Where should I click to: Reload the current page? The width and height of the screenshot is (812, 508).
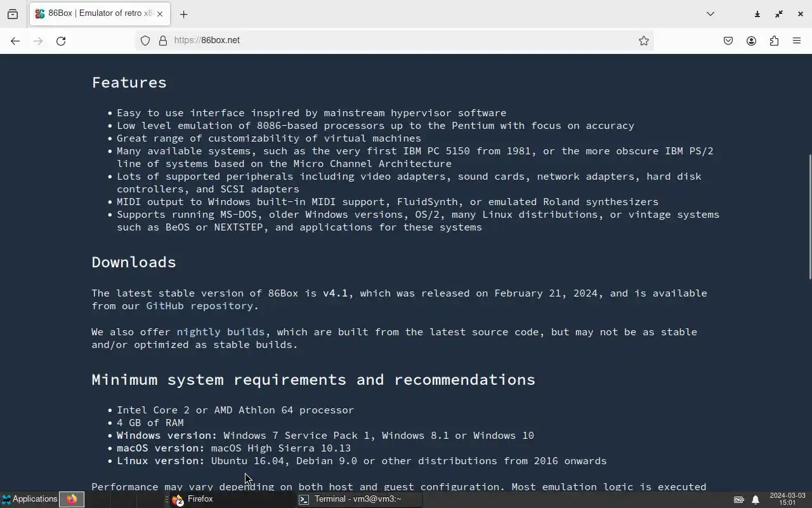tap(61, 41)
